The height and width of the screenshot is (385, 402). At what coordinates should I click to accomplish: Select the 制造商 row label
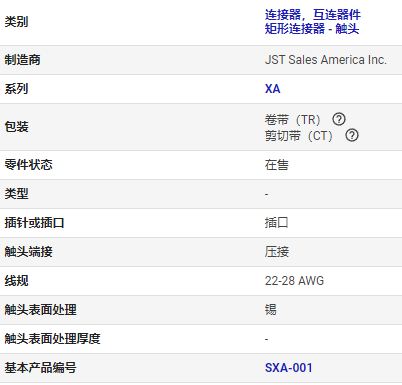22,60
